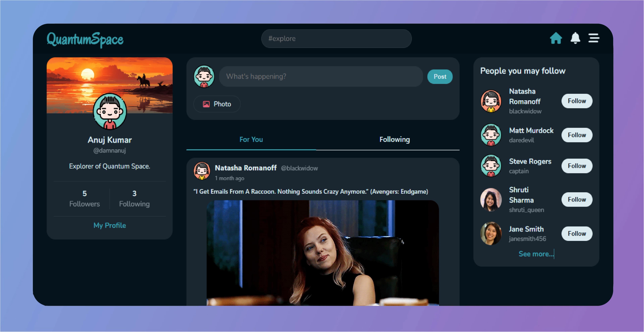
Task: Open the Avengers post image
Action: click(323, 253)
